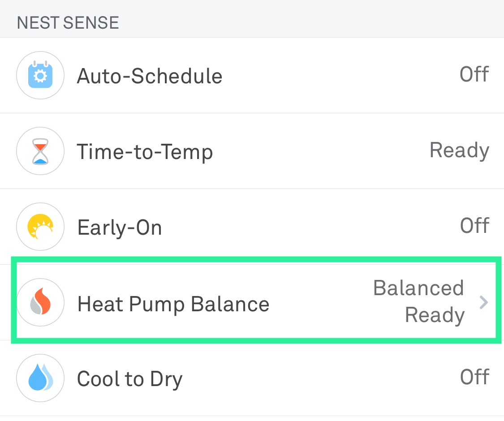Click the NEST SENSE section header

tap(68, 22)
